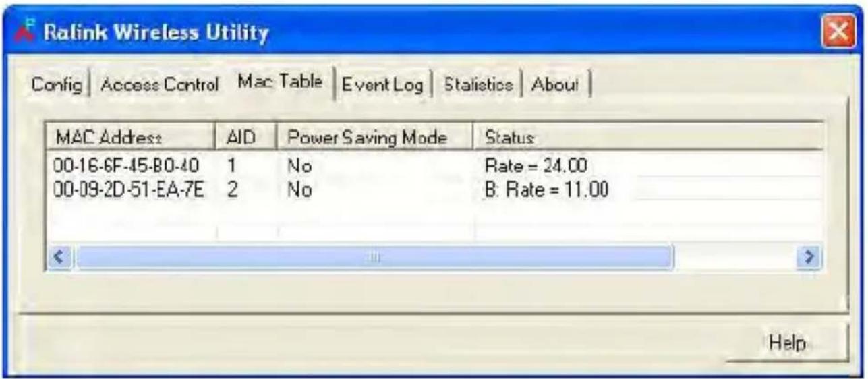Click the B: Rate = 11.00 status cell

tap(546, 190)
